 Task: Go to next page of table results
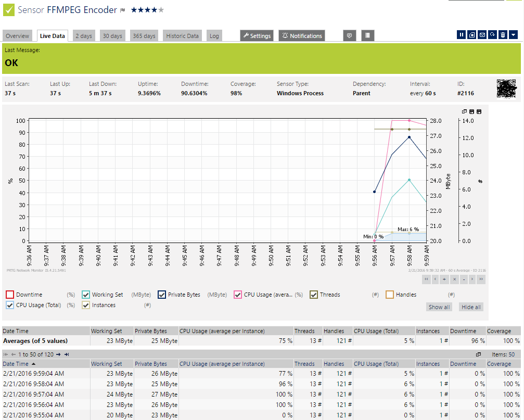[58, 354]
